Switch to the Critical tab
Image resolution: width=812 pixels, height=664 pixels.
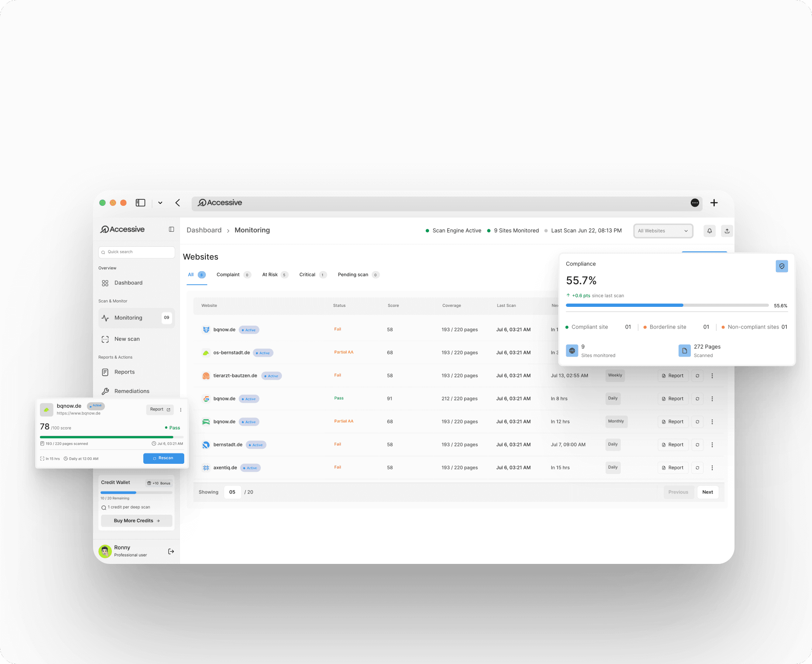click(x=312, y=274)
